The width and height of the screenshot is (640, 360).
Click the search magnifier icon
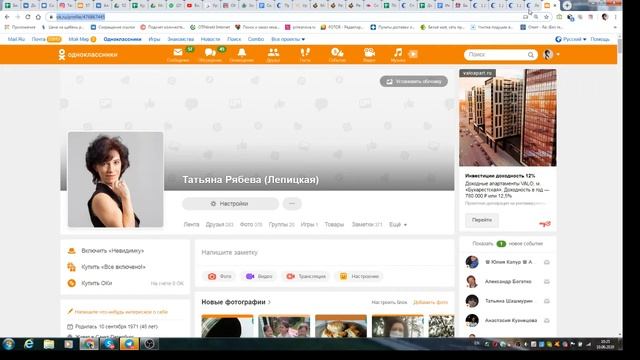click(530, 55)
